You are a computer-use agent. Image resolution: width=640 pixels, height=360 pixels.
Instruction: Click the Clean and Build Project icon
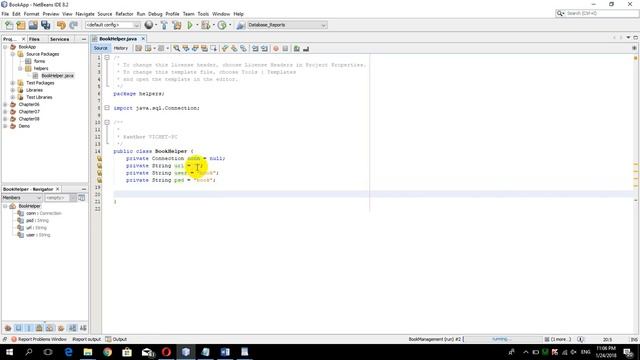177,25
